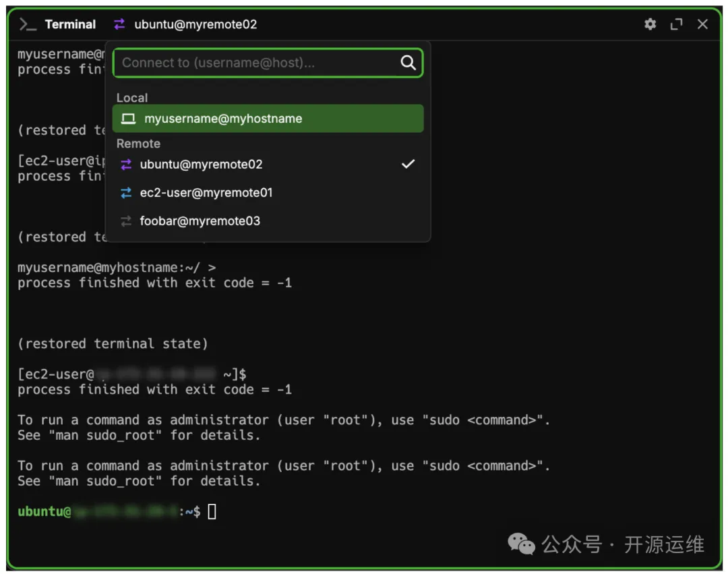Close the terminal panel

702,24
